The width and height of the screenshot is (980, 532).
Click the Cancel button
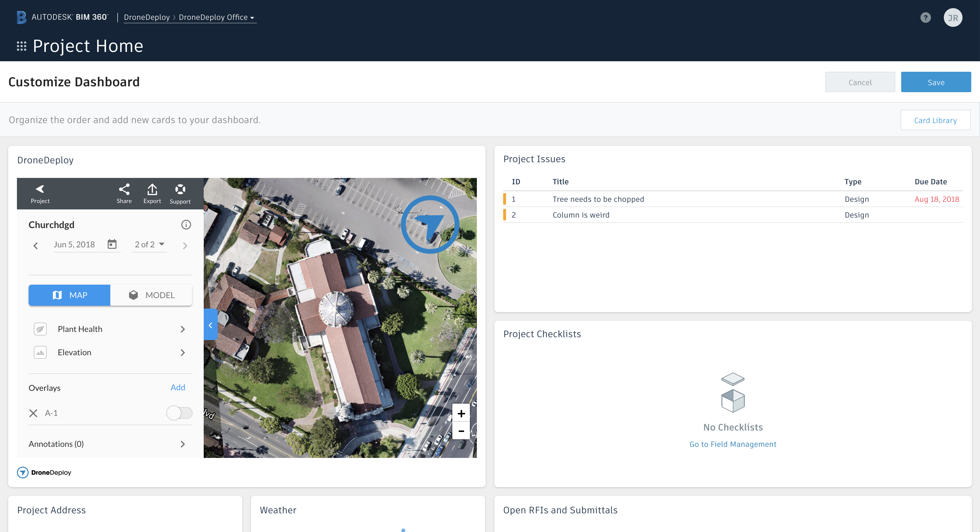click(x=860, y=82)
